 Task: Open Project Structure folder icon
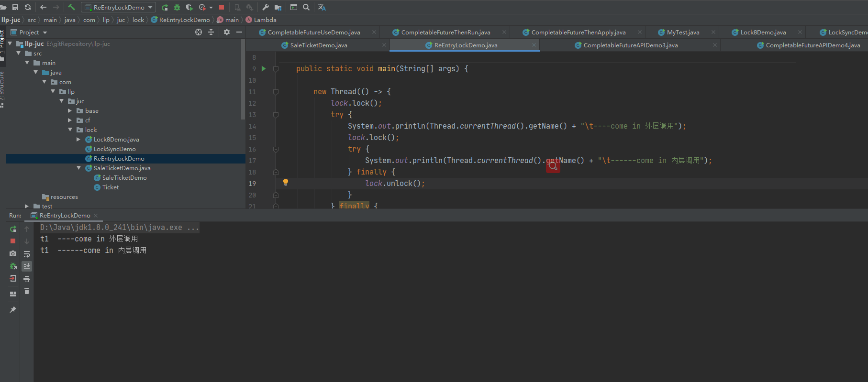(x=278, y=7)
